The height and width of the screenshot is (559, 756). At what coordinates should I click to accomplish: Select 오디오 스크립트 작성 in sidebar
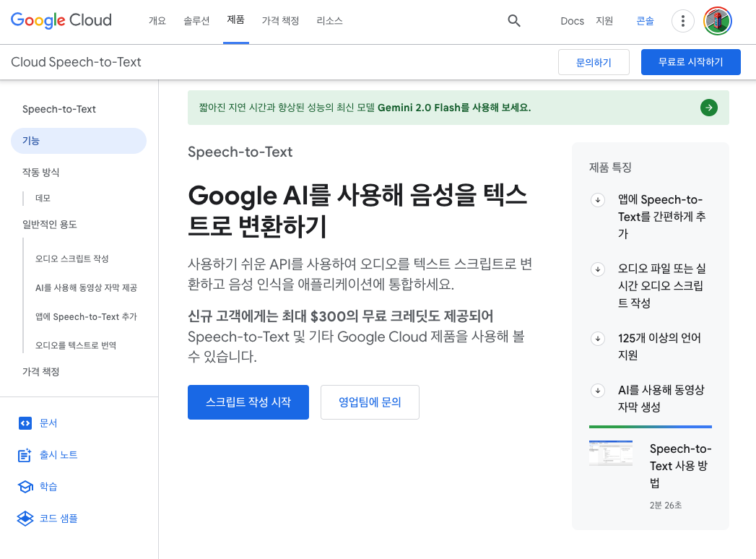point(71,259)
